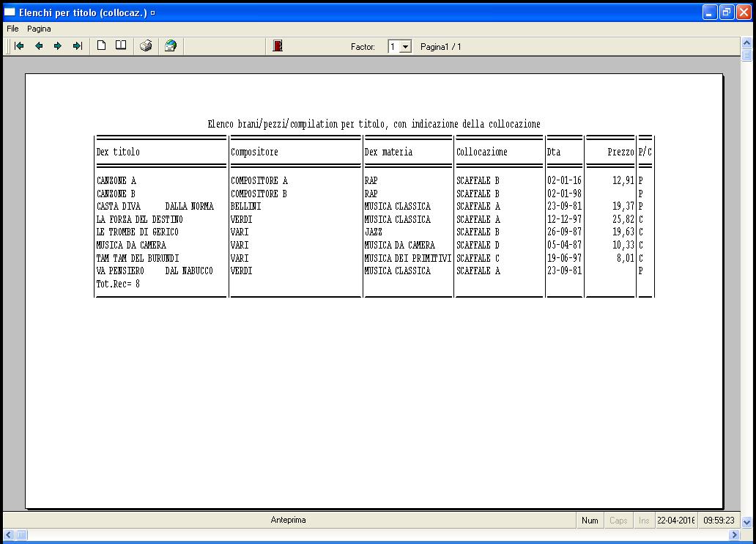Click the price '10,33'
The image size is (756, 544).
coord(623,245)
